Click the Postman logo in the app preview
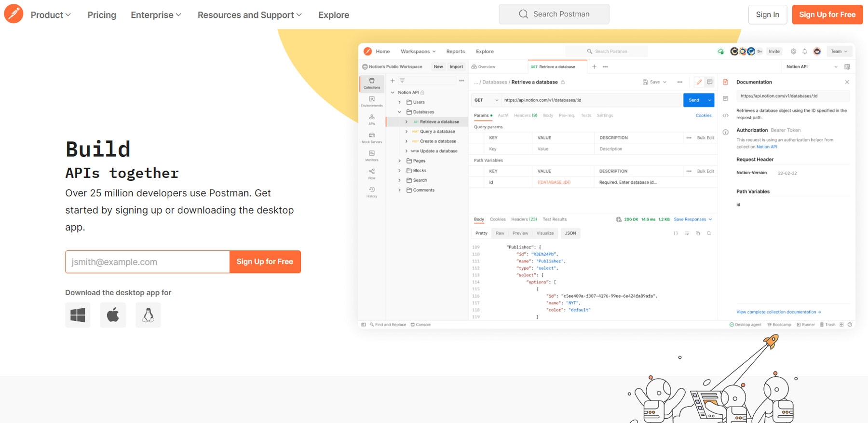The height and width of the screenshot is (423, 868). tap(367, 51)
